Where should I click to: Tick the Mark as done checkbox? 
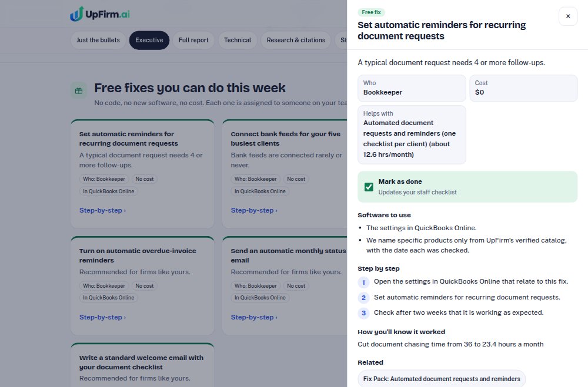pyautogui.click(x=369, y=187)
